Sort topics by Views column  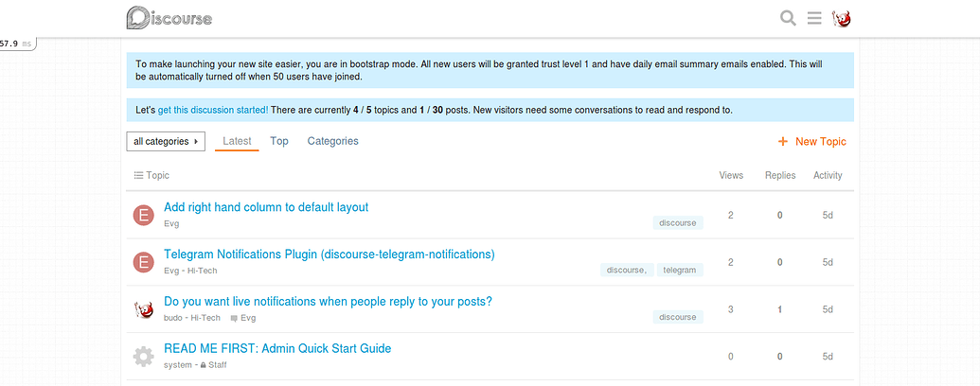(x=731, y=175)
